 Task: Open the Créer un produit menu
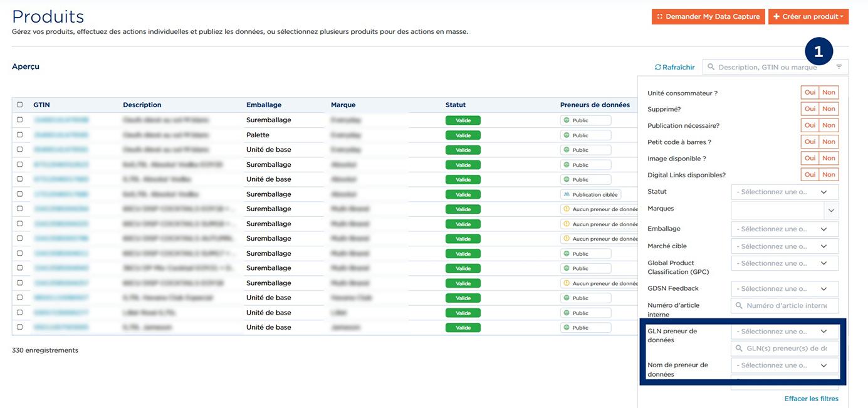(x=808, y=17)
